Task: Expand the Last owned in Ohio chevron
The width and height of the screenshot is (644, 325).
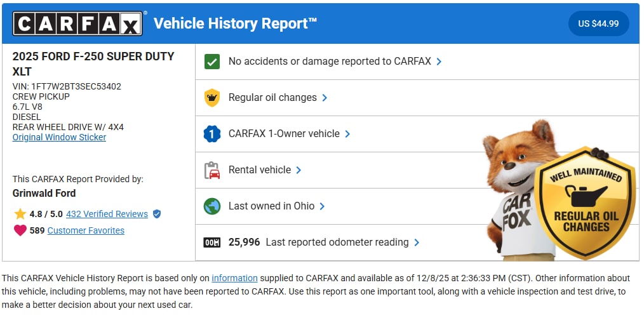Action: [x=322, y=206]
